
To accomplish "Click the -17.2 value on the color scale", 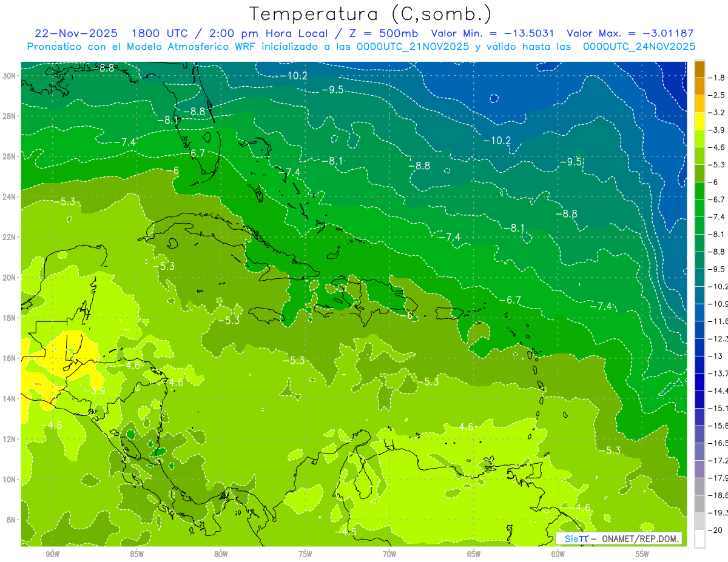I will (718, 461).
